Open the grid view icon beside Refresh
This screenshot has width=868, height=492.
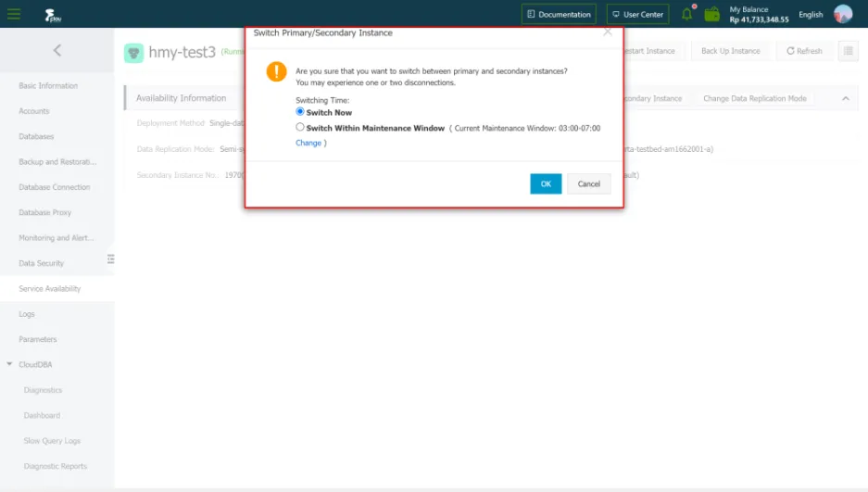[x=848, y=51]
